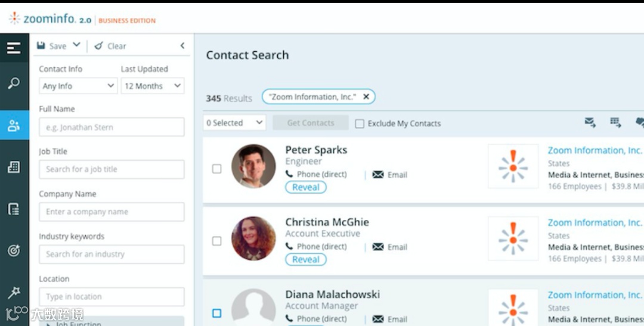Focus the Company Name input field
644x326 pixels.
[112, 212]
